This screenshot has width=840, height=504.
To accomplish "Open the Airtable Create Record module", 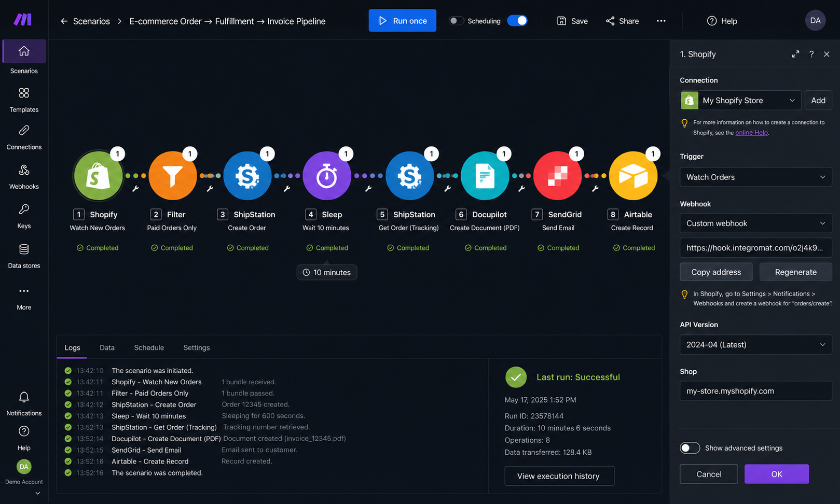I will pyautogui.click(x=633, y=176).
